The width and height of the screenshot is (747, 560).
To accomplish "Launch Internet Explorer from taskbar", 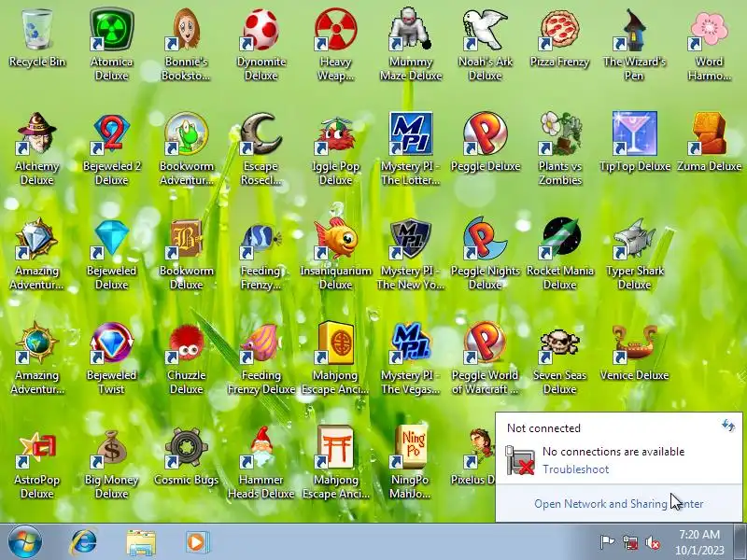I will [83, 542].
